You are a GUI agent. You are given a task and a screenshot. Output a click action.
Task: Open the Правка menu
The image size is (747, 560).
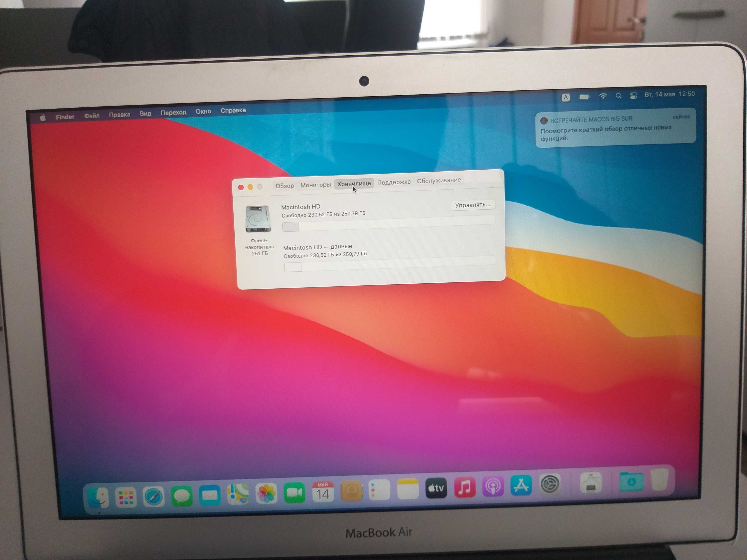coord(119,115)
